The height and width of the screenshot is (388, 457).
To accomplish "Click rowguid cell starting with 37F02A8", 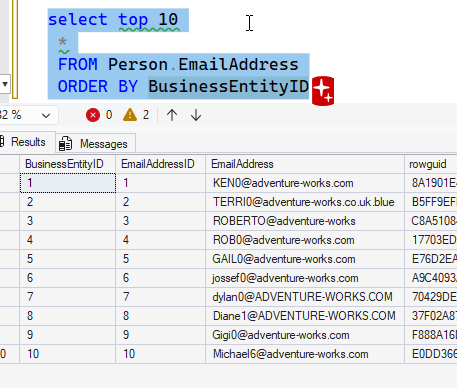I will [431, 316].
